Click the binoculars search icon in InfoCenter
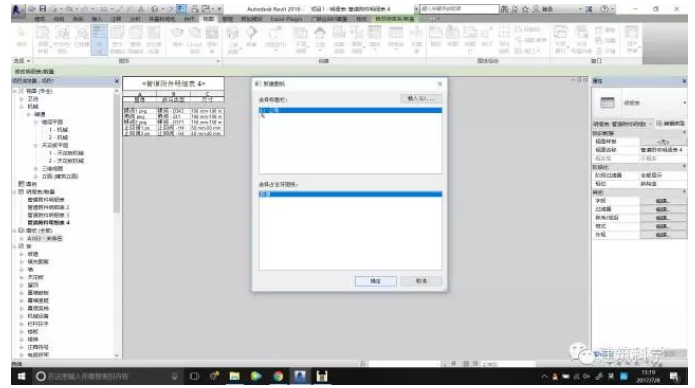 click(505, 8)
